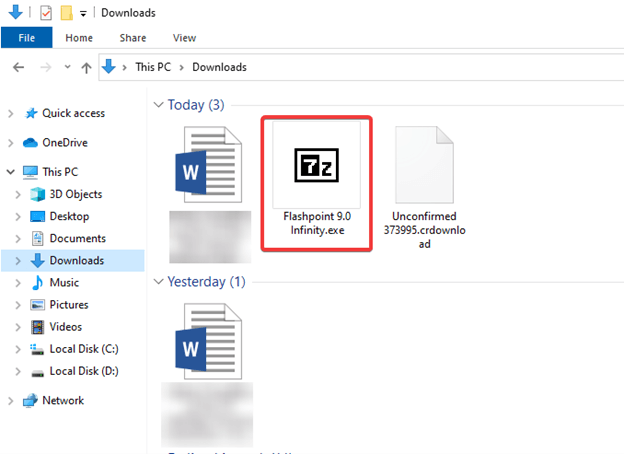624x454 pixels.
Task: Open the Customize Quick Access Toolbar dropdown
Action: 82,14
